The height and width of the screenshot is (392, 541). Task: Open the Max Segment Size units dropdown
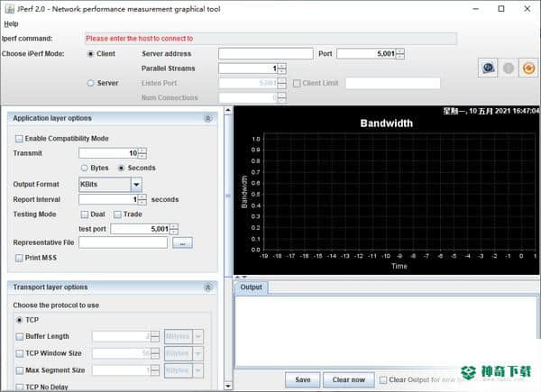(198, 370)
